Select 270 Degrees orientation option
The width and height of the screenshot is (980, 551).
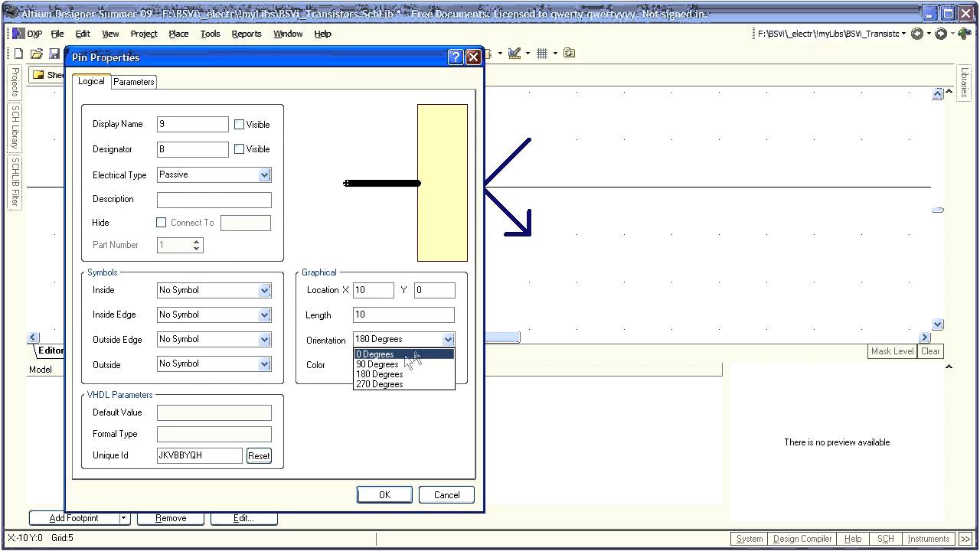(x=403, y=384)
